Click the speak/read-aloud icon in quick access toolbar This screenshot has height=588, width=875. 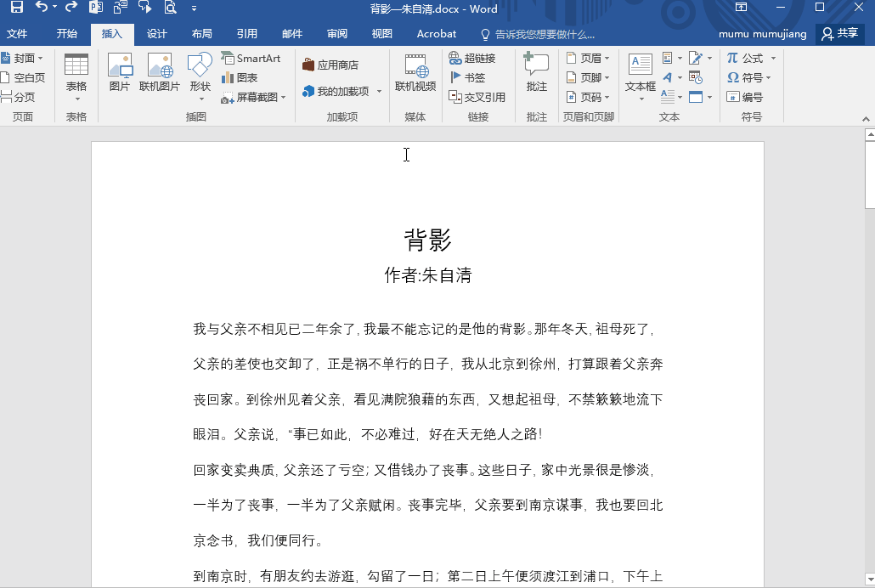(x=145, y=8)
